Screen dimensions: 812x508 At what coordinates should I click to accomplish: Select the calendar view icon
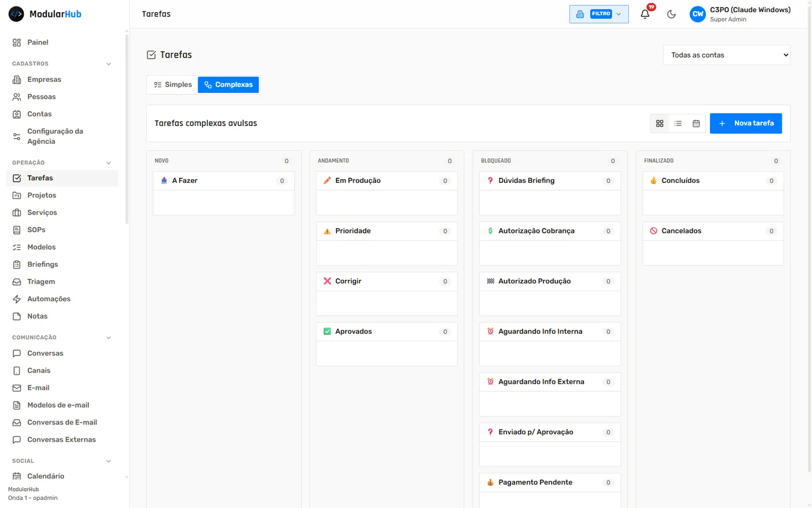point(696,124)
